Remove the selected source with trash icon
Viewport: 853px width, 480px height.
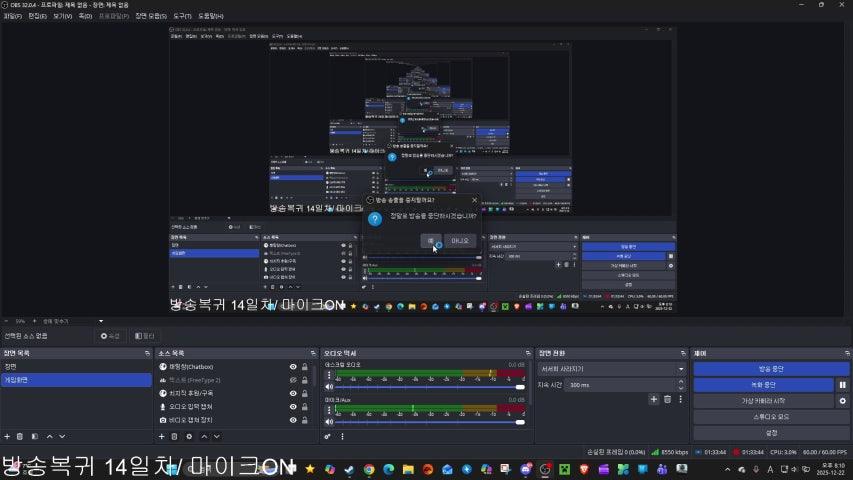click(175, 436)
